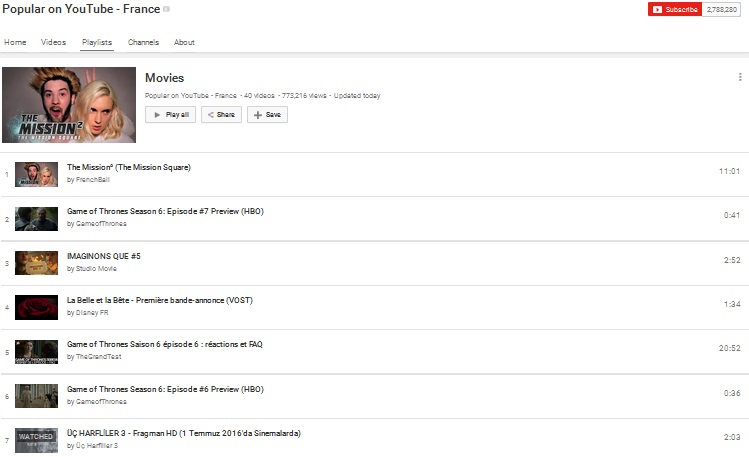Open GameofThrones channel under Episode #6 Preview
The image size is (749, 457).
[101, 401]
